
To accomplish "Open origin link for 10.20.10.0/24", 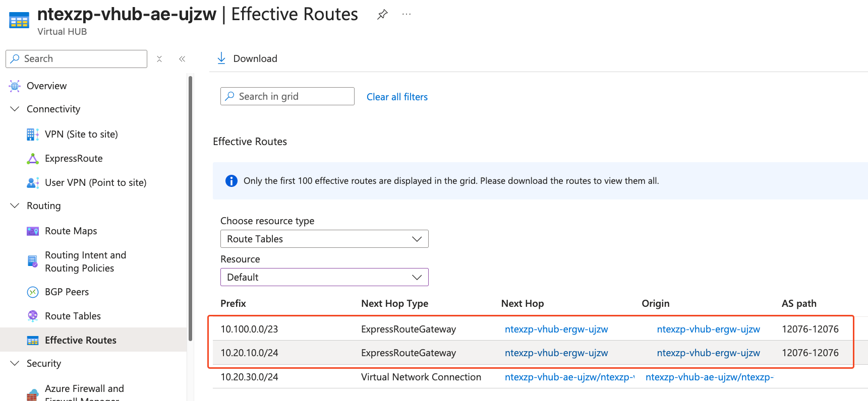I will (708, 353).
